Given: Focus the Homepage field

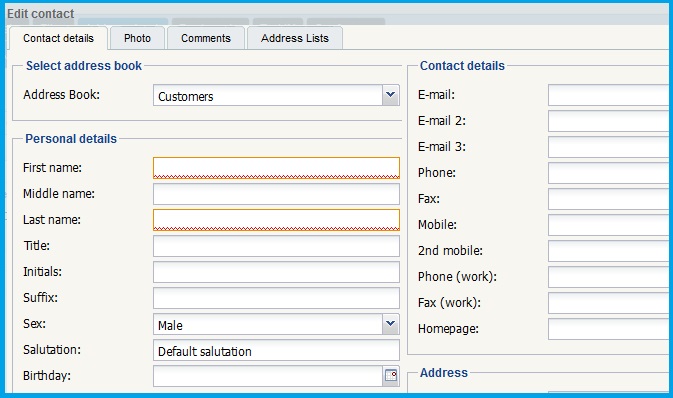Looking at the screenshot, I should pos(610,329).
